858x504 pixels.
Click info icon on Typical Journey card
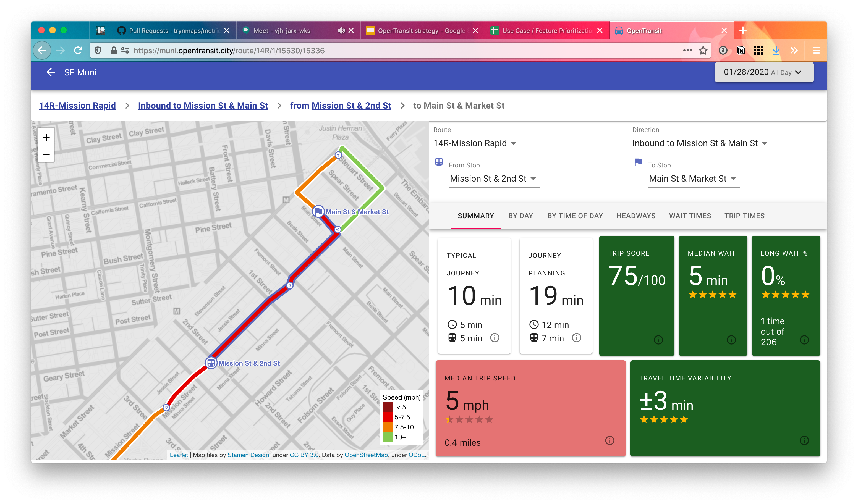point(495,338)
